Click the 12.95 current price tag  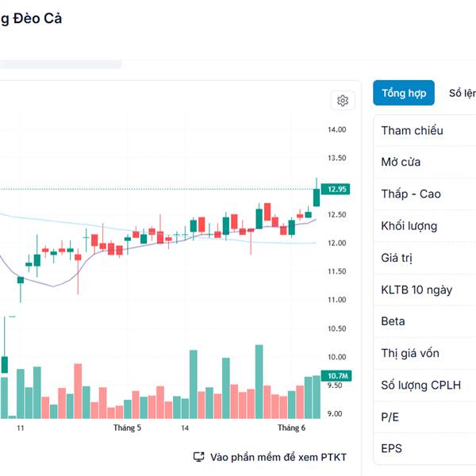[x=337, y=189]
